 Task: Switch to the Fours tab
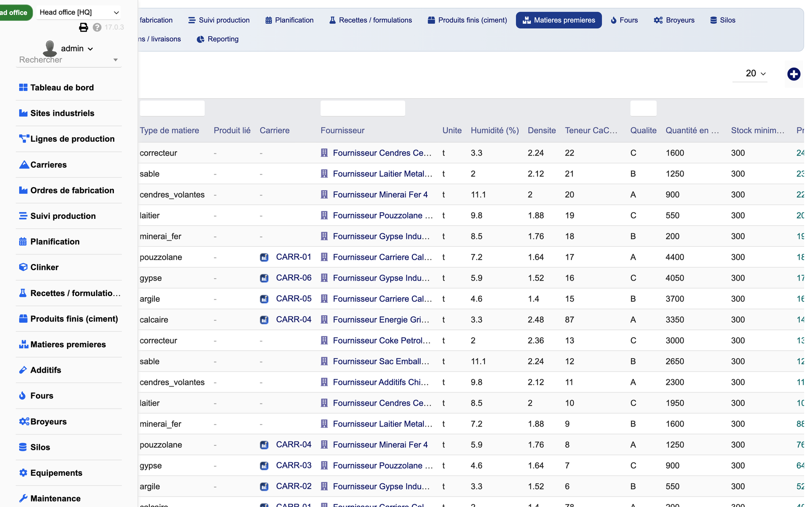625,20
